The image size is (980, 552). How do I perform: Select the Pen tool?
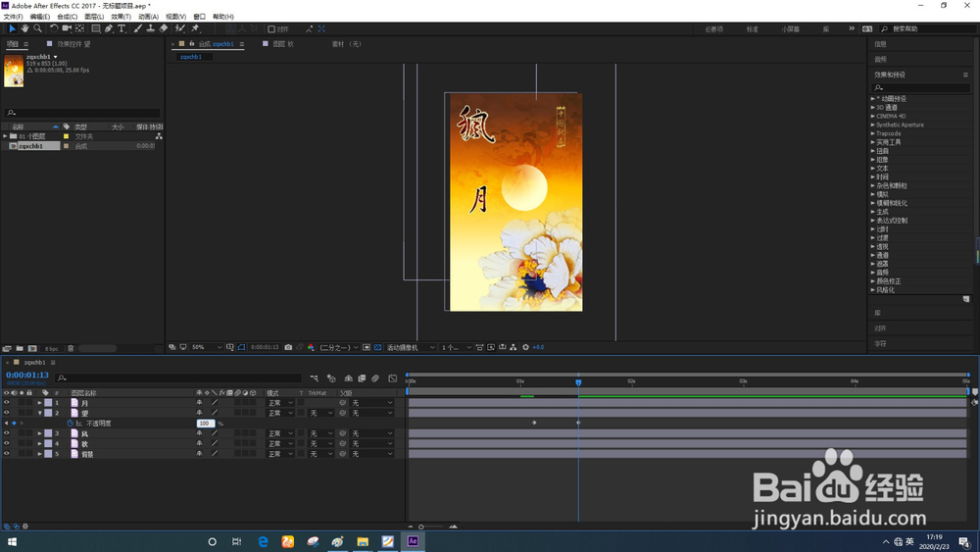pos(109,28)
